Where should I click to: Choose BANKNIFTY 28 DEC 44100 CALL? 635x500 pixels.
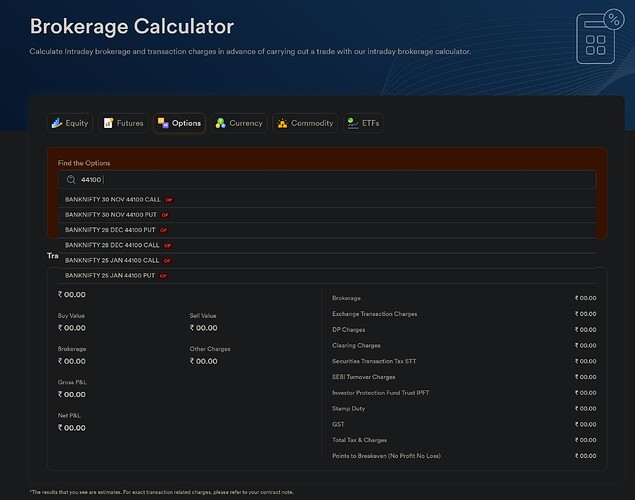click(x=327, y=245)
